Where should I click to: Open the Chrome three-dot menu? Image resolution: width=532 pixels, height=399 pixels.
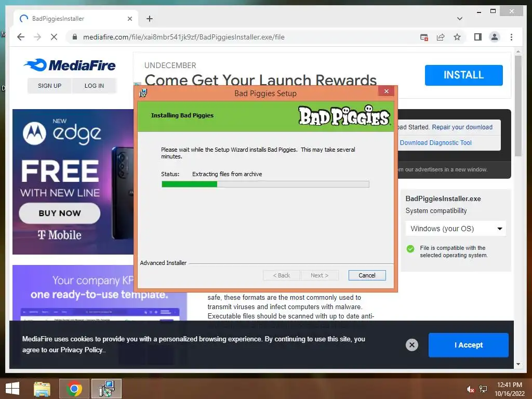(511, 37)
